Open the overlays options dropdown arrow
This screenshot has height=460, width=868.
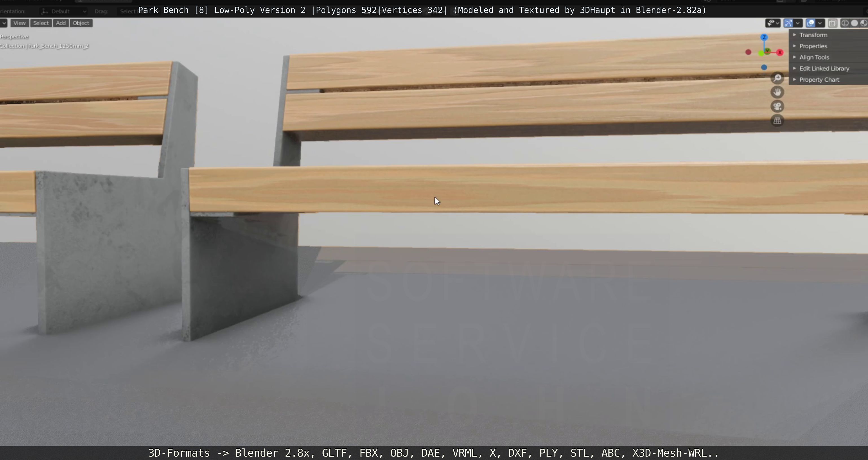click(820, 23)
